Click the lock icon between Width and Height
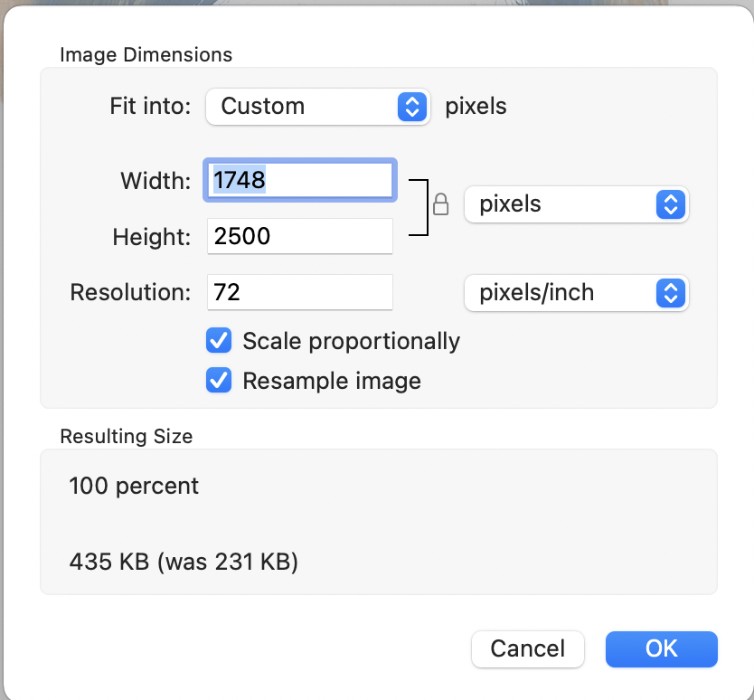 pyautogui.click(x=441, y=204)
